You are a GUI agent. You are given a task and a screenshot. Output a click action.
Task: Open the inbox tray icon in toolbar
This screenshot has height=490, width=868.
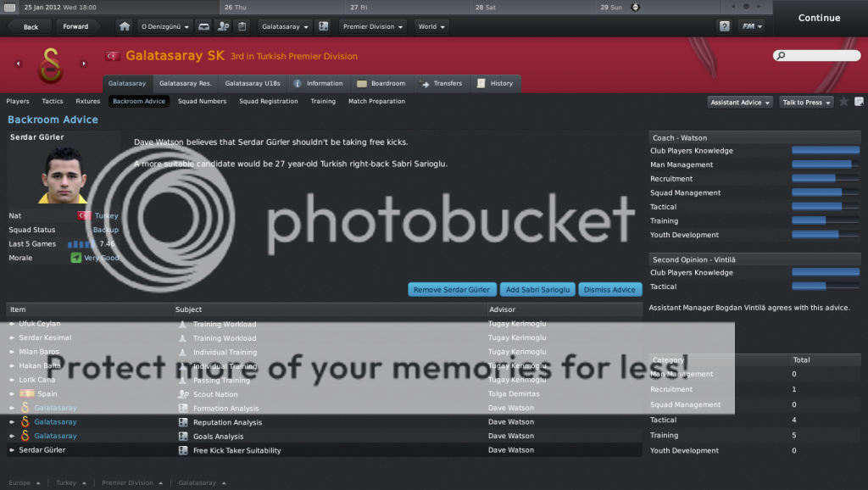(203, 26)
